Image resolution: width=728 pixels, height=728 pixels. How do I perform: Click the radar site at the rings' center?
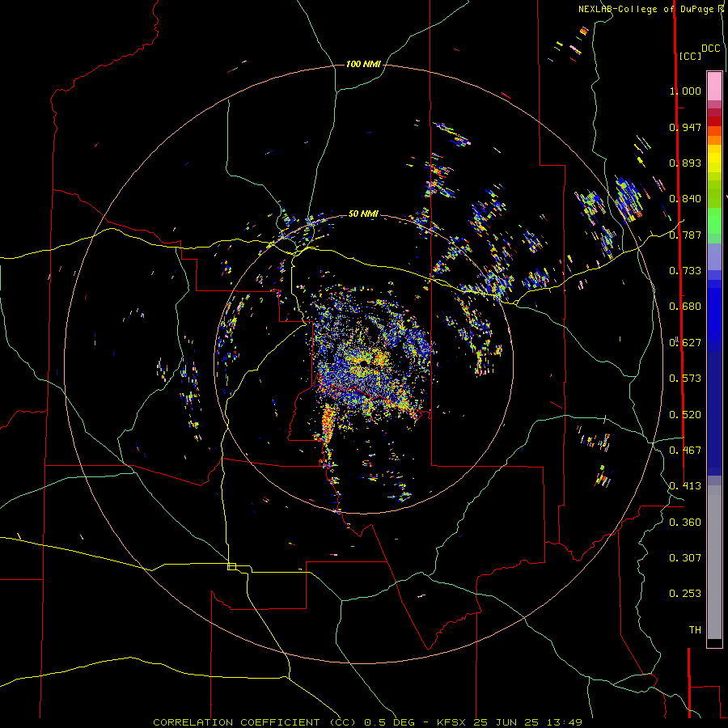click(363, 363)
